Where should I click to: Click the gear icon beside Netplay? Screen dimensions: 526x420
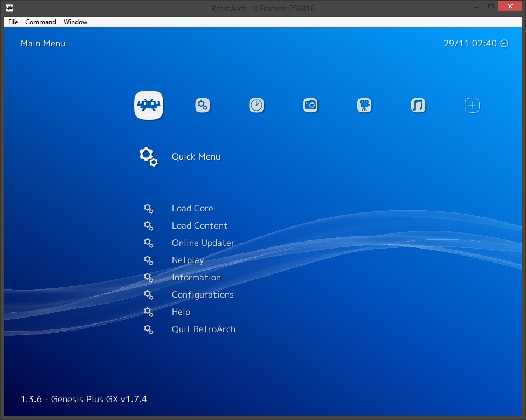click(x=149, y=260)
